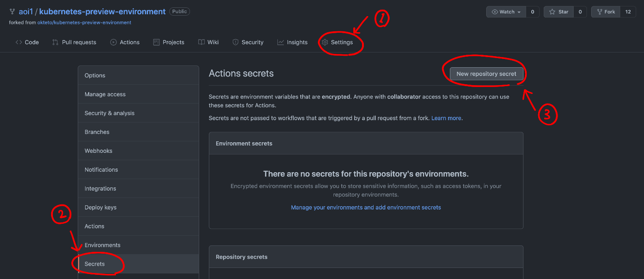
Task: Open Webhooks settings
Action: pos(138,151)
